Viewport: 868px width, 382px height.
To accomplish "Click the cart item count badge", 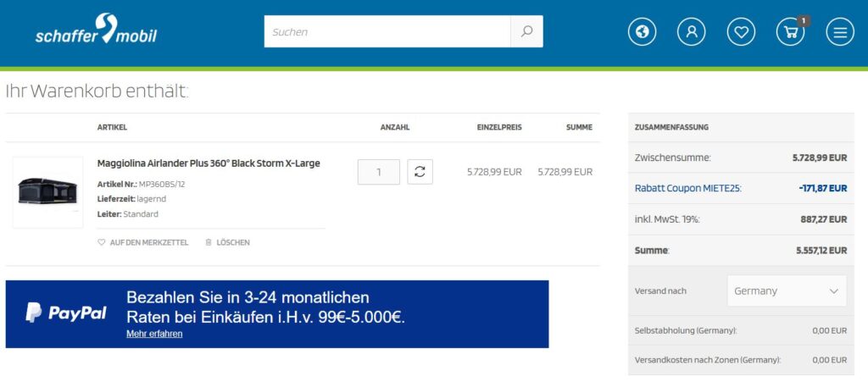I will 804,20.
